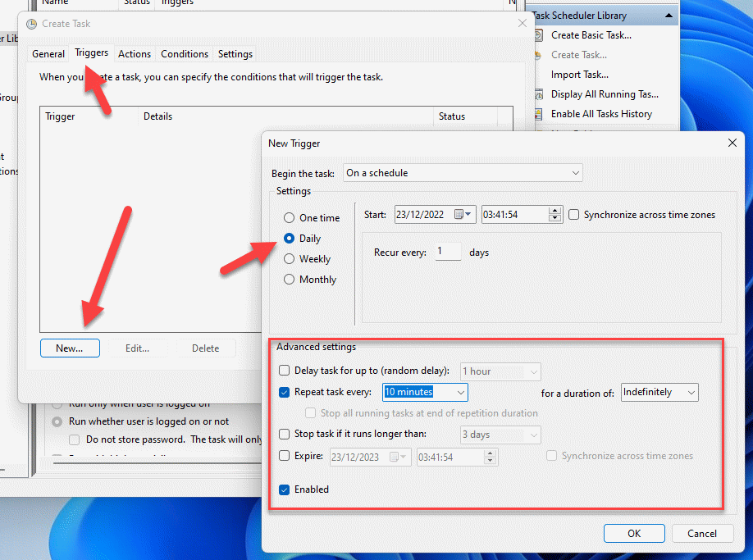Open the Begin the task dropdown
This screenshot has width=753, height=560.
(463, 173)
